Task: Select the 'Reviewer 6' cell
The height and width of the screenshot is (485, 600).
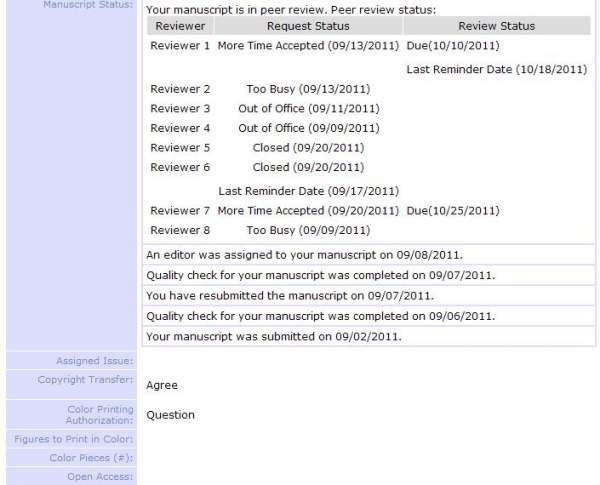Action: tap(180, 167)
